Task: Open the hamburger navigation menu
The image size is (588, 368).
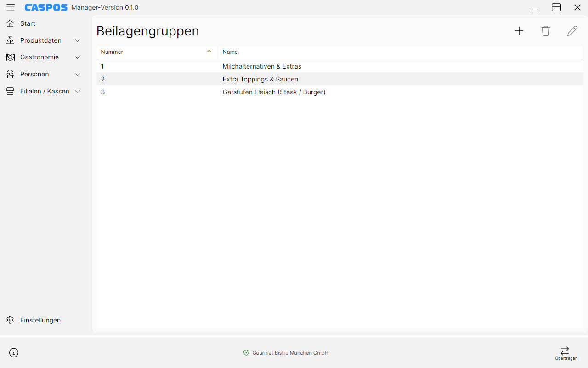Action: [11, 7]
